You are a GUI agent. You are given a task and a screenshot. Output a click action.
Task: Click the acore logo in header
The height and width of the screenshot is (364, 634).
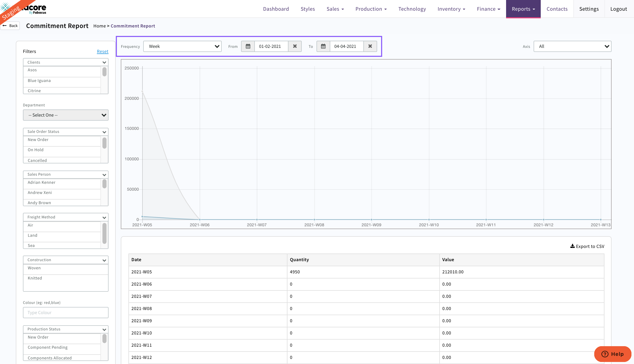(36, 9)
